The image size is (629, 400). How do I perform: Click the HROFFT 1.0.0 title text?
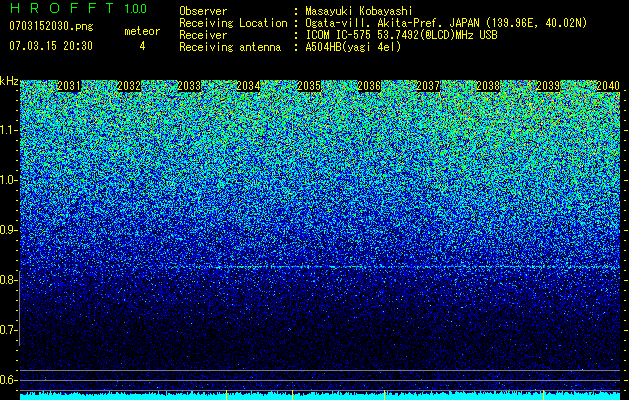78,8
